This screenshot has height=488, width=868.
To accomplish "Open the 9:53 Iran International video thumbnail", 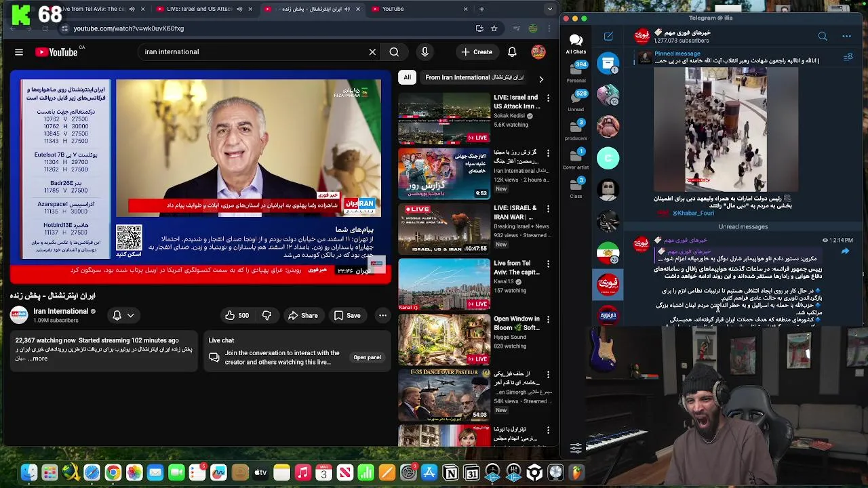I will 444,174.
